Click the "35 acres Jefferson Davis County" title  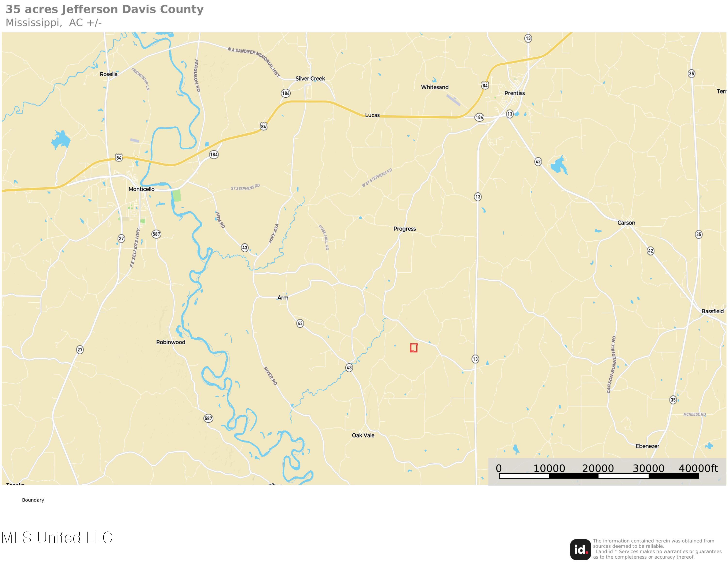tap(104, 9)
